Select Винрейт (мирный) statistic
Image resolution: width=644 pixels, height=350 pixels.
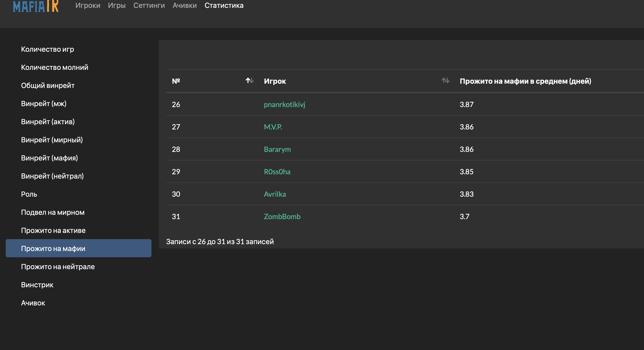tap(78, 140)
